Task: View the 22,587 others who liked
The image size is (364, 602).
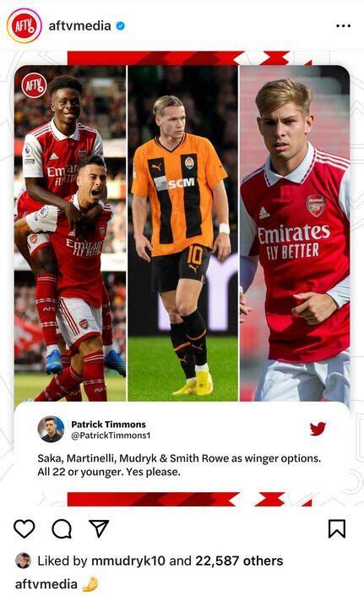Action: point(239,561)
